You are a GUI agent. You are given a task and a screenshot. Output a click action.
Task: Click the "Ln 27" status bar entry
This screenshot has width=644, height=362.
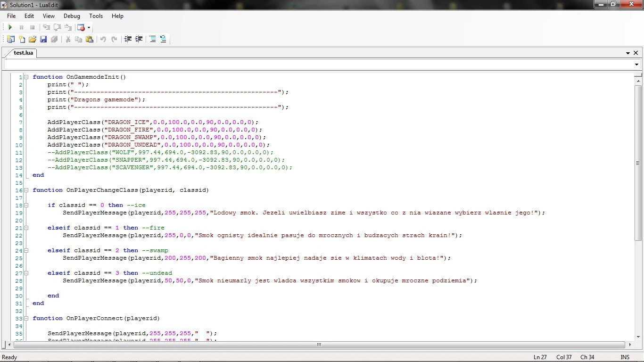pyautogui.click(x=540, y=357)
